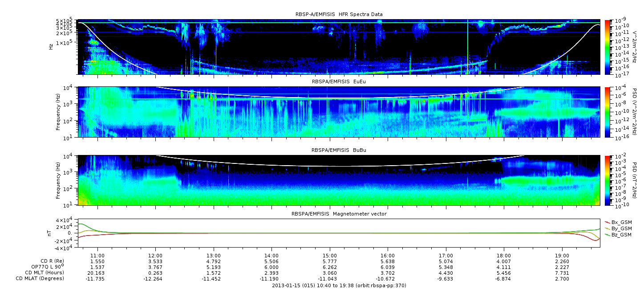
Task: Click the RBSPA/EMFISIS BuBu panel title
Action: tap(339, 151)
